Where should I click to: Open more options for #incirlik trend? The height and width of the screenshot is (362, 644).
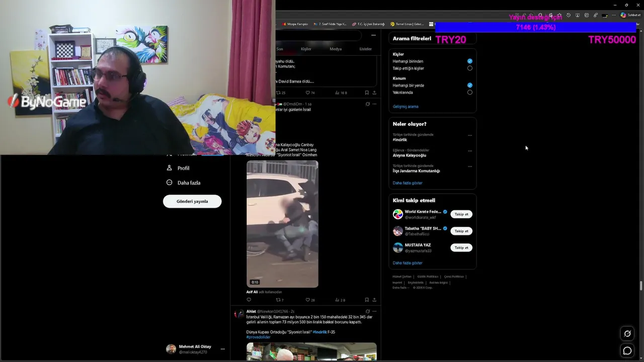pyautogui.click(x=470, y=135)
